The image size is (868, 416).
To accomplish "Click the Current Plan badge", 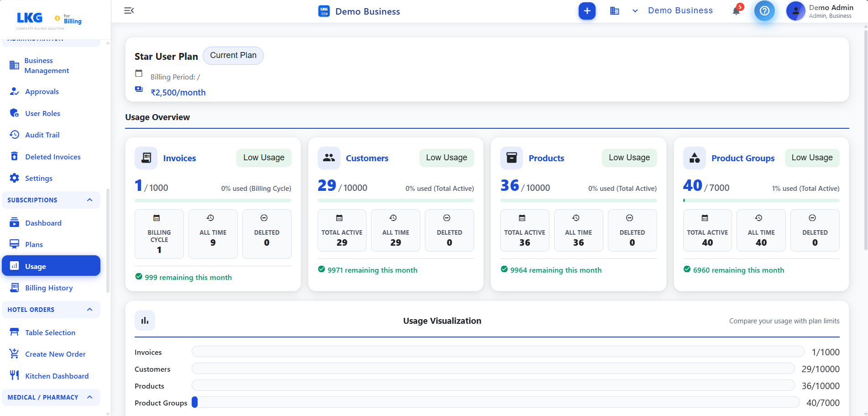I will [233, 55].
